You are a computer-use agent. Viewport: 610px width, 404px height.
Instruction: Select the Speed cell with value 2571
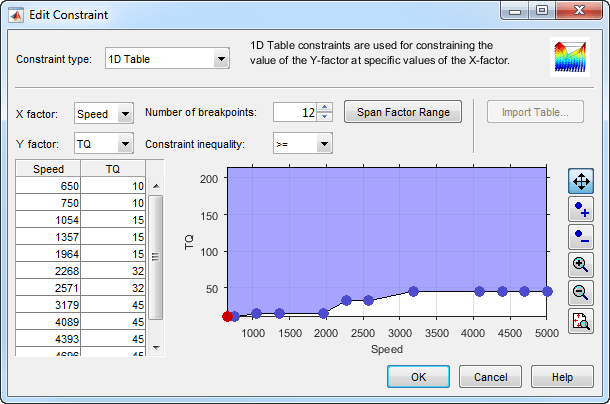[x=48, y=288]
